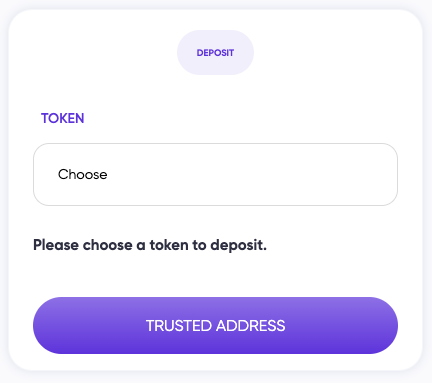Click the lavender DEPOSIT pill
The image size is (432, 383).
pos(215,53)
